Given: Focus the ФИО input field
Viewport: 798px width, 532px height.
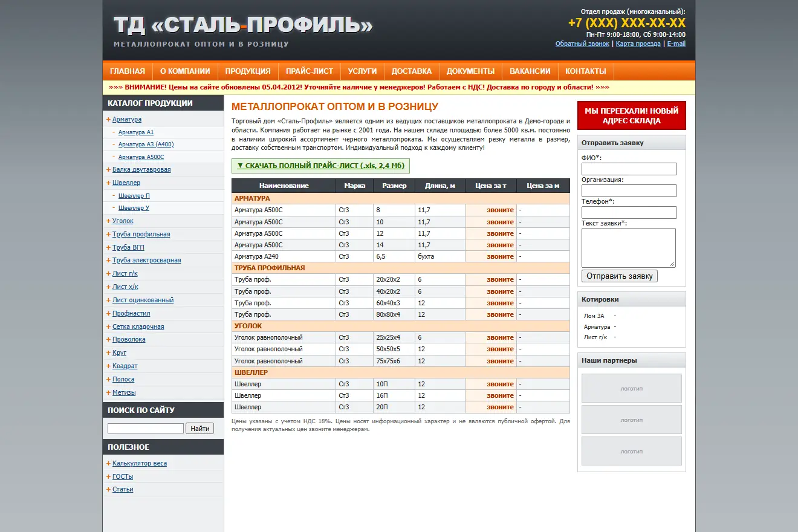Looking at the screenshot, I should (629, 169).
